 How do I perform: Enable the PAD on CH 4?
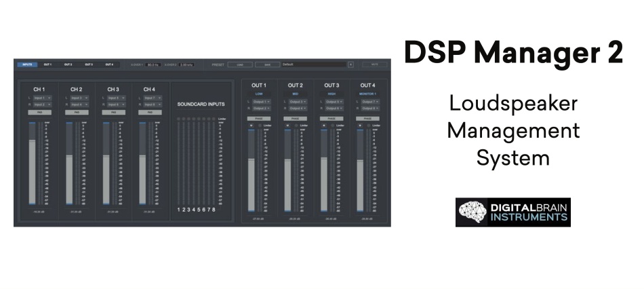point(150,112)
